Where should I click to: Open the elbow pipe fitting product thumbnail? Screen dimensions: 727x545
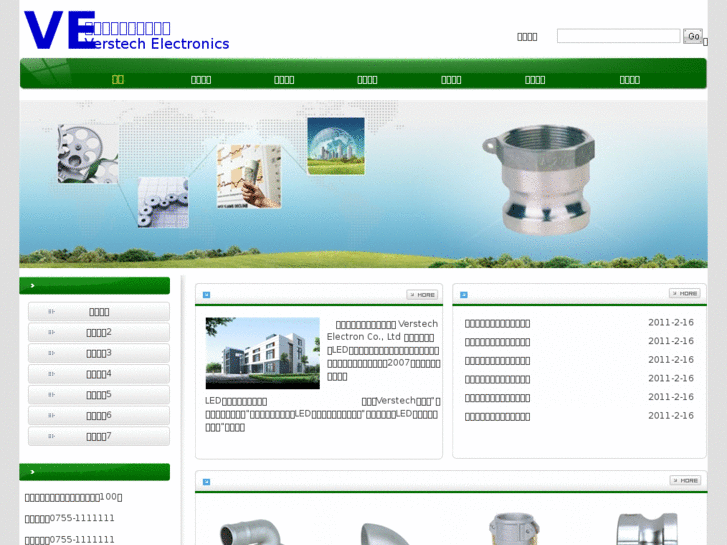click(x=252, y=532)
